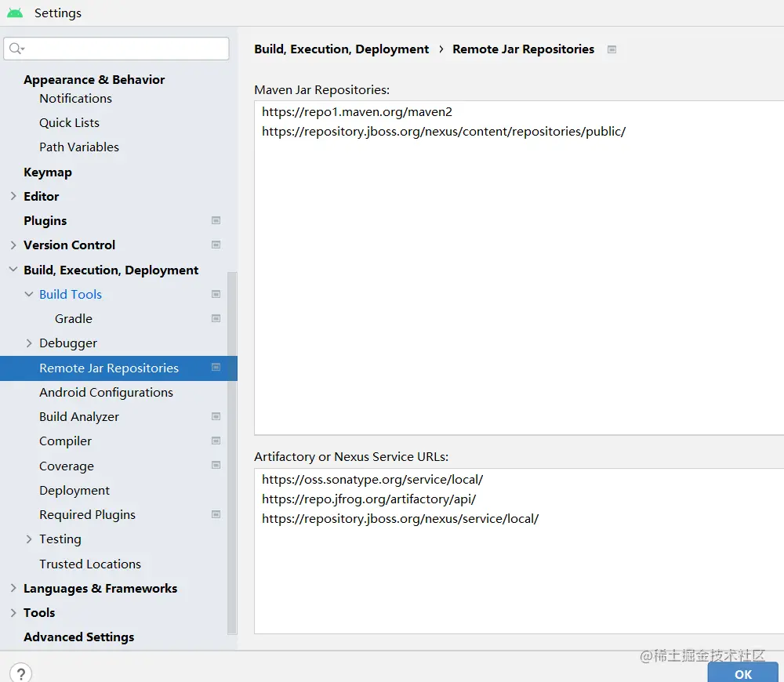Image resolution: width=784 pixels, height=682 pixels.
Task: Open Notifications settings
Action: [75, 99]
